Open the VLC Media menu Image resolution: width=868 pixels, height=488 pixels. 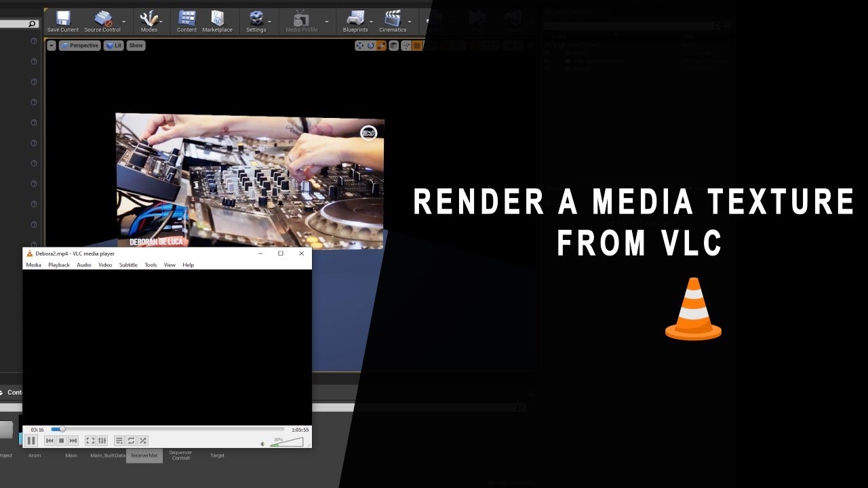click(33, 265)
